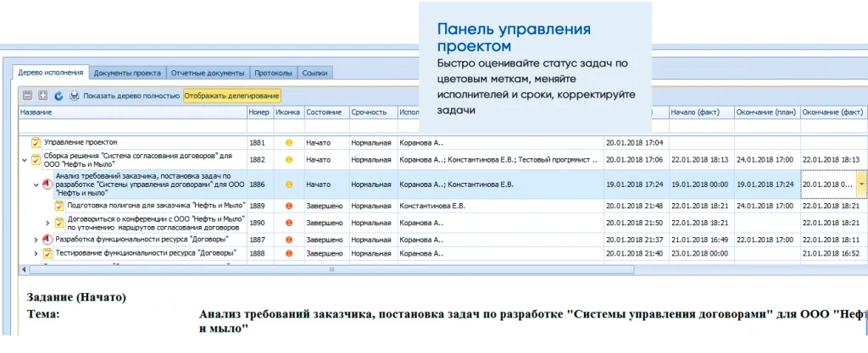Click "Завершено" state in row 1889
The width and height of the screenshot is (868, 353).
pyautogui.click(x=325, y=206)
